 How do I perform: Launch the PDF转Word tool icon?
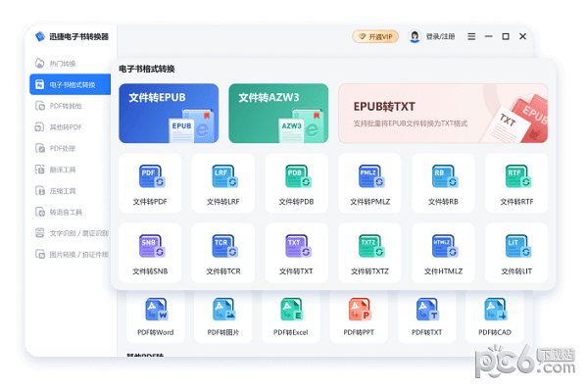coord(157,309)
